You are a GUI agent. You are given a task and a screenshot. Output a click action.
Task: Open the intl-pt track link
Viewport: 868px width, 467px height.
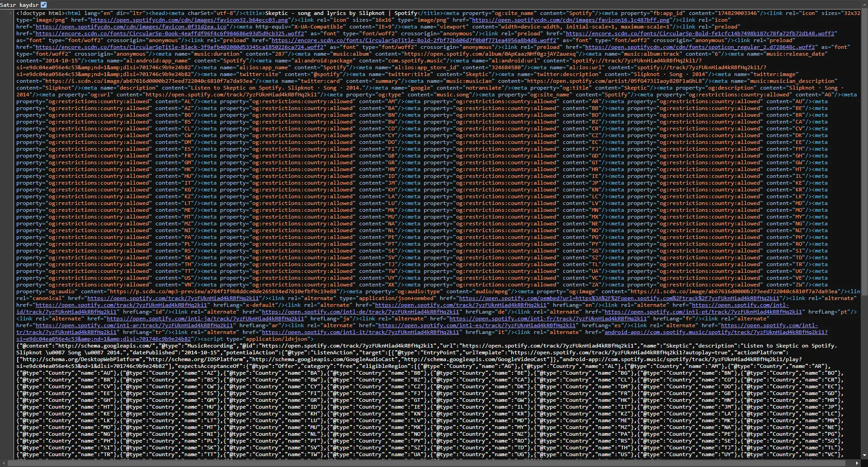pos(703,312)
